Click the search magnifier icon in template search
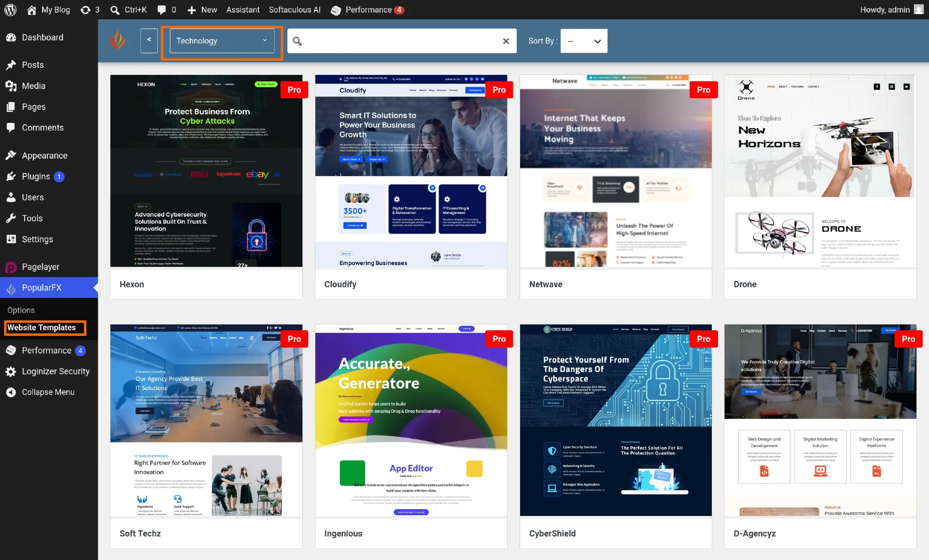This screenshot has width=929, height=560. click(298, 41)
